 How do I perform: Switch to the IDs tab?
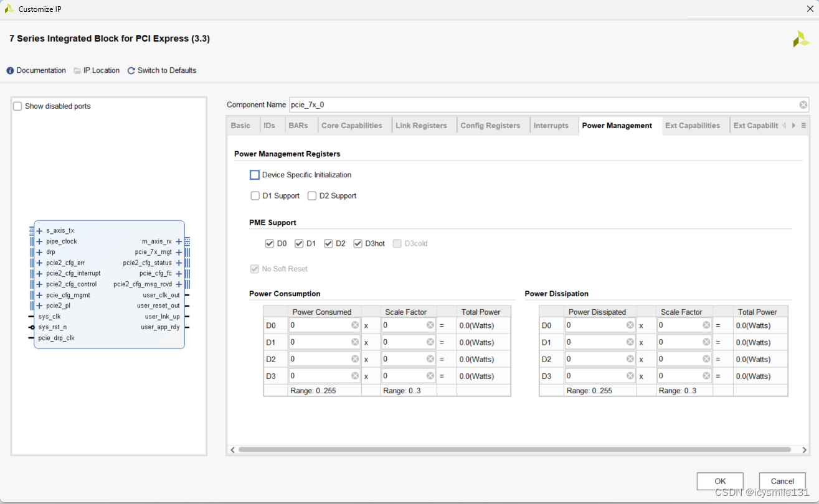coord(269,126)
